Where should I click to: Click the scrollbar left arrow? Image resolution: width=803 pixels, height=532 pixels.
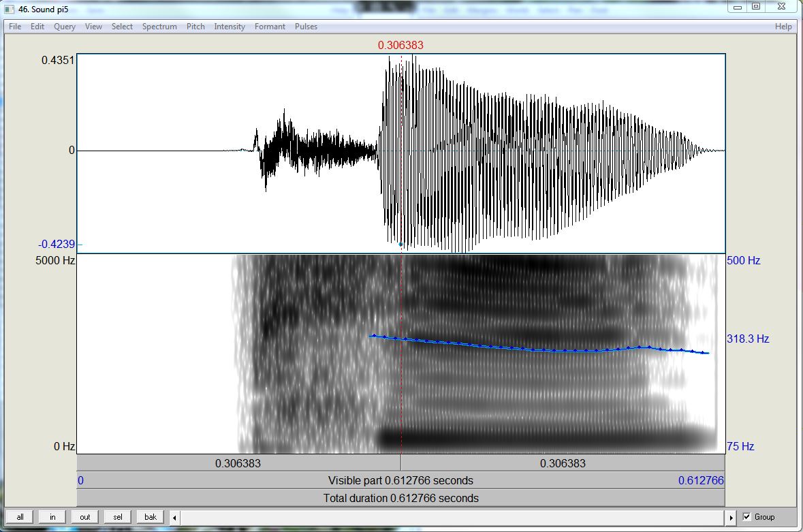tap(174, 518)
